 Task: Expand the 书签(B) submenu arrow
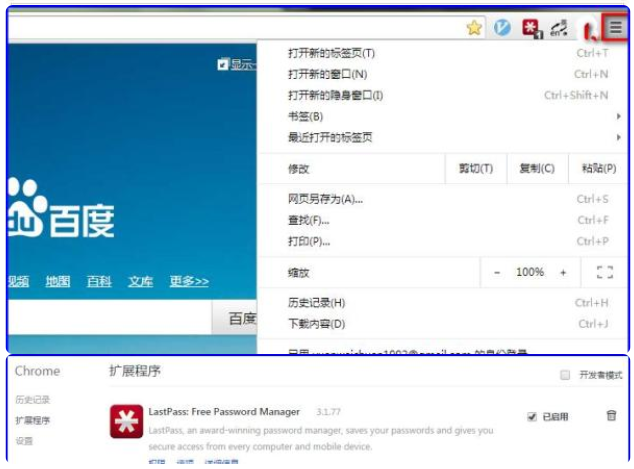coord(618,116)
